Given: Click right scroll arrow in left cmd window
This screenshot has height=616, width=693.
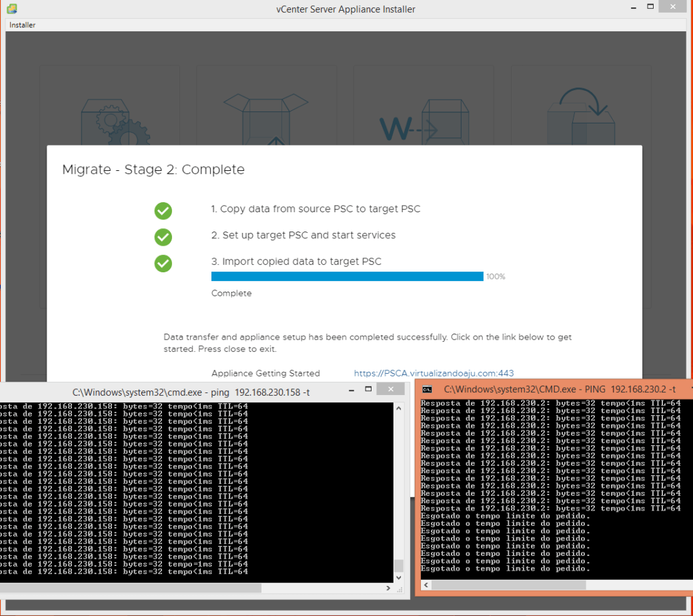Looking at the screenshot, I should (x=388, y=588).
